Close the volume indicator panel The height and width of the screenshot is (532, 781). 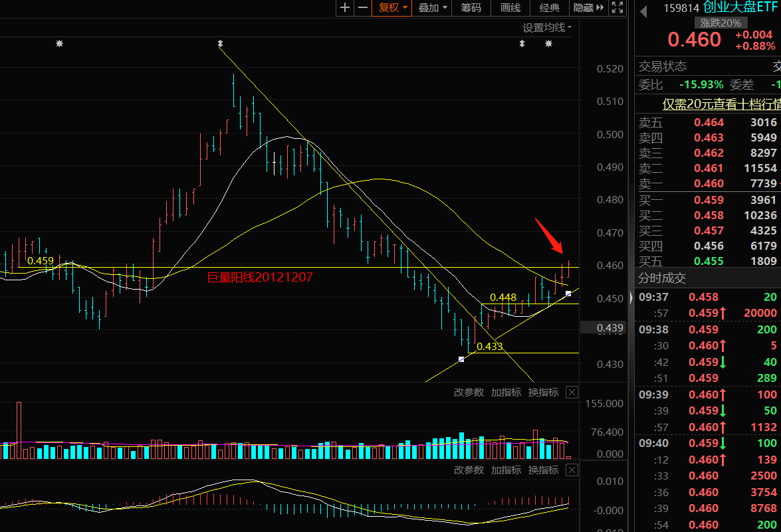572,393
